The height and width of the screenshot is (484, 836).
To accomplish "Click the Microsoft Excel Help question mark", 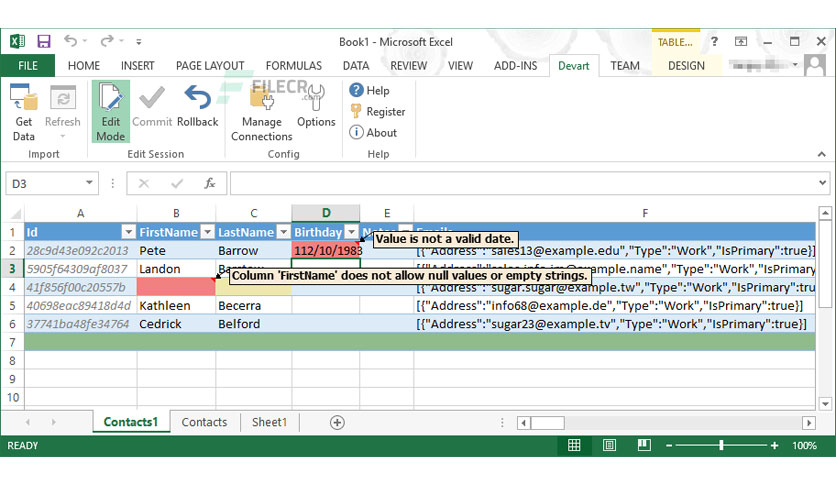I will point(714,41).
